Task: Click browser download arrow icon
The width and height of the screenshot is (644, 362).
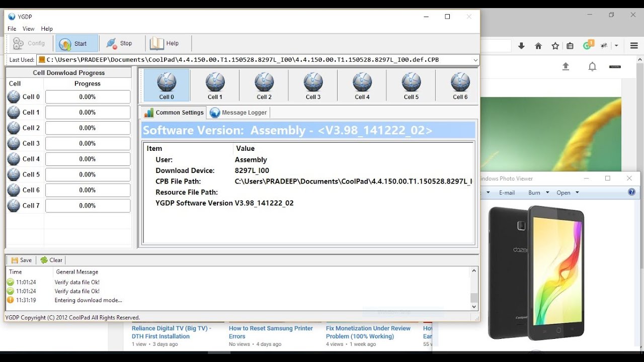Action: tap(521, 46)
